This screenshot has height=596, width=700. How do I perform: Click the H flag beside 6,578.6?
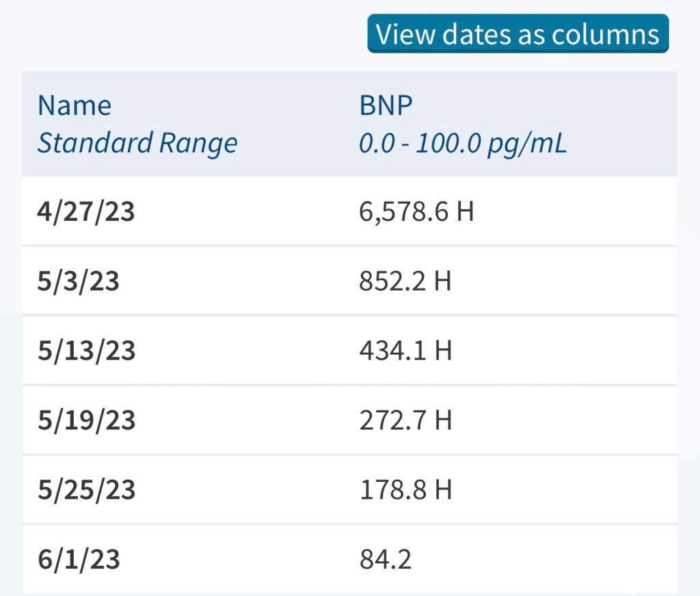click(x=465, y=211)
